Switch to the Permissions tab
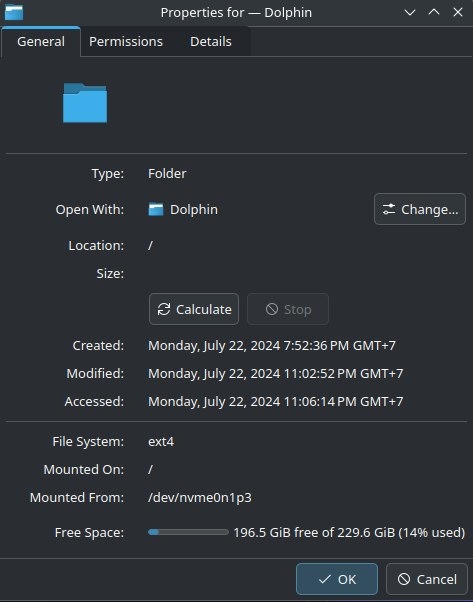The height and width of the screenshot is (602, 473). pyautogui.click(x=126, y=41)
